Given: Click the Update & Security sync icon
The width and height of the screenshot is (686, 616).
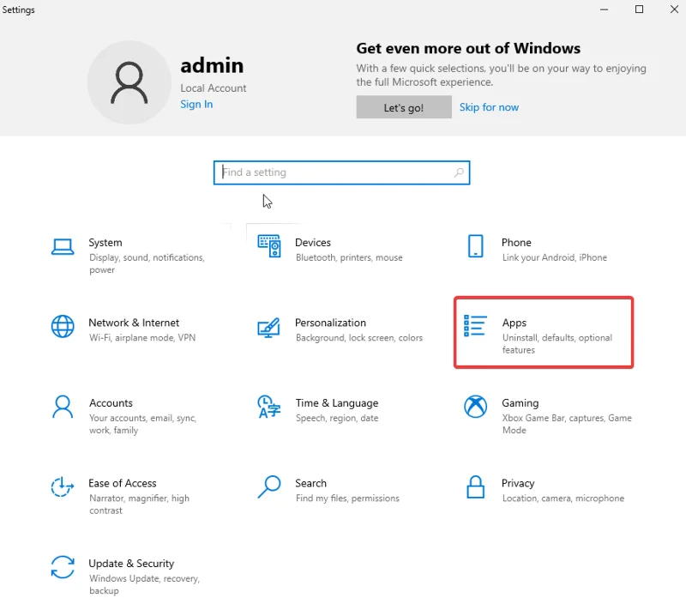Looking at the screenshot, I should (63, 567).
